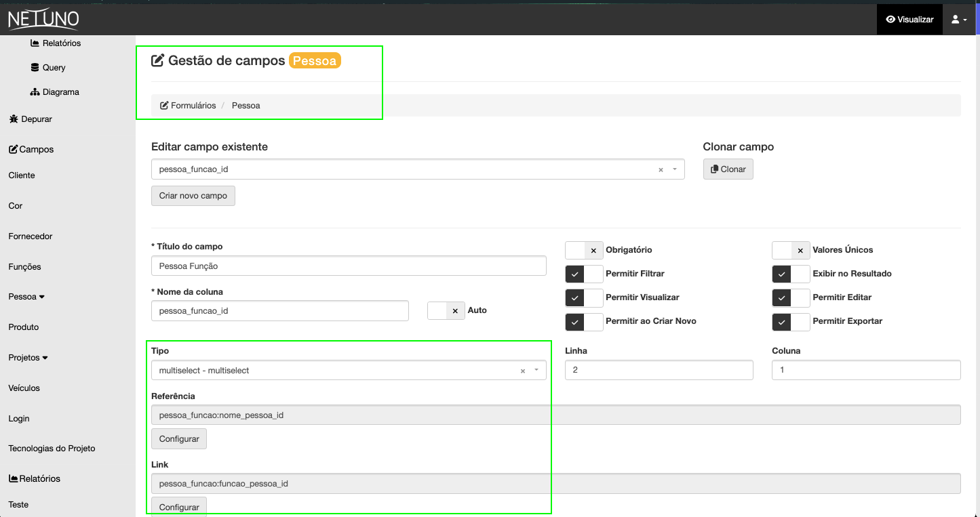Click the Campos edit icon in sidebar
Screen dimensions: 980x517
click(x=13, y=149)
